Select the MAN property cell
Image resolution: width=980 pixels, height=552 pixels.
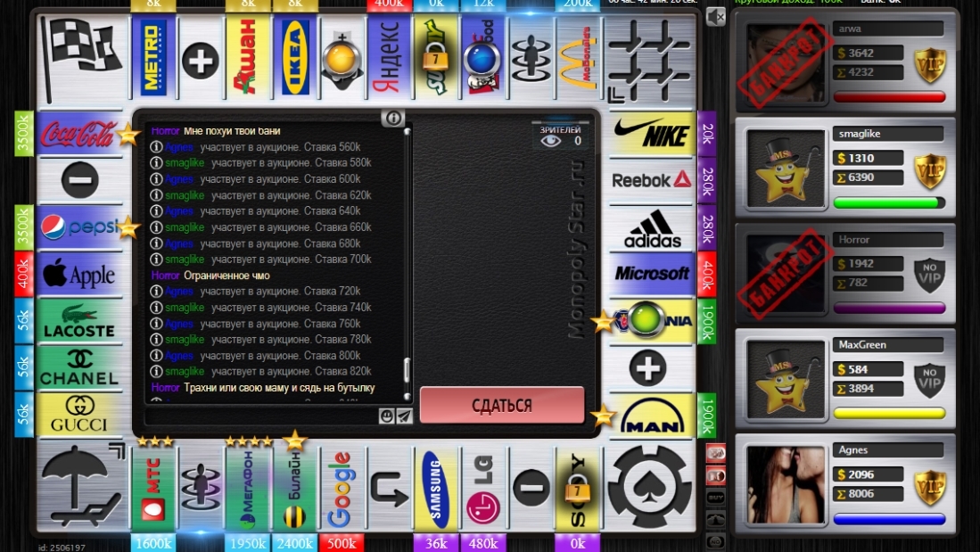[x=652, y=415]
